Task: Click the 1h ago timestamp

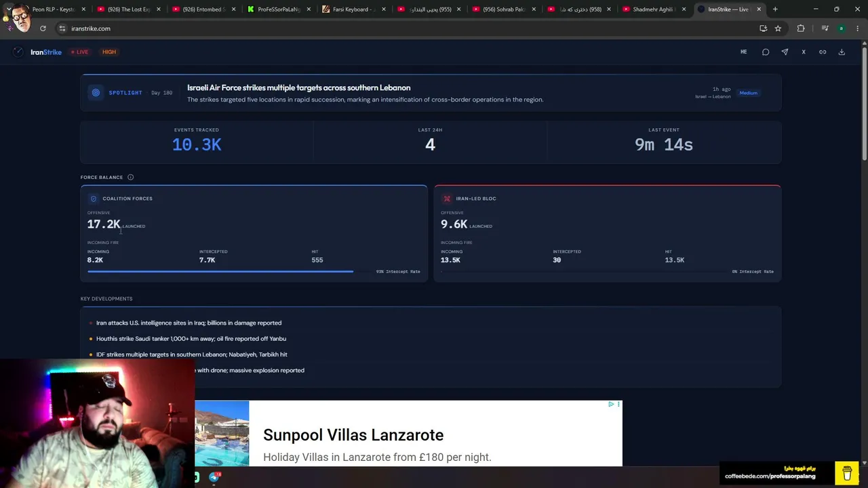Action: tap(722, 89)
